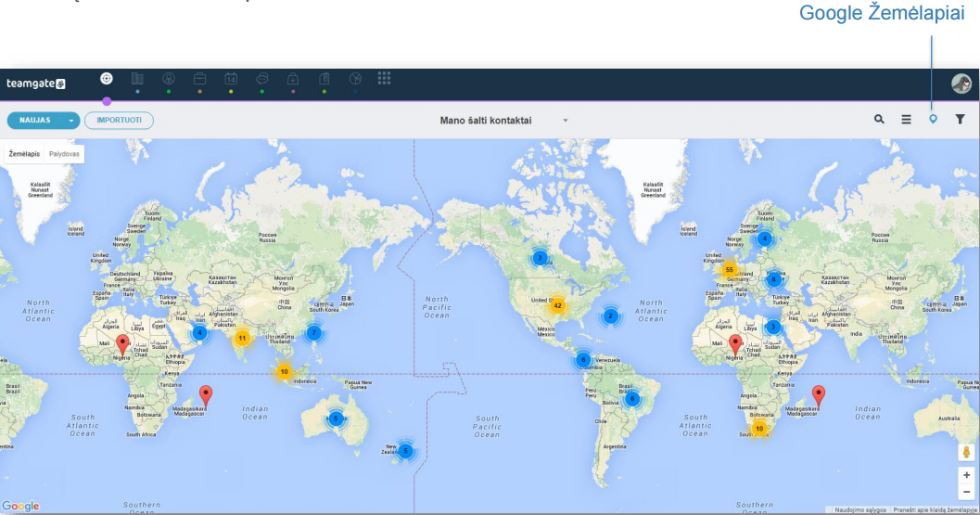
Task: Click the blue 6 cluster over Brazil
Action: pyautogui.click(x=632, y=398)
